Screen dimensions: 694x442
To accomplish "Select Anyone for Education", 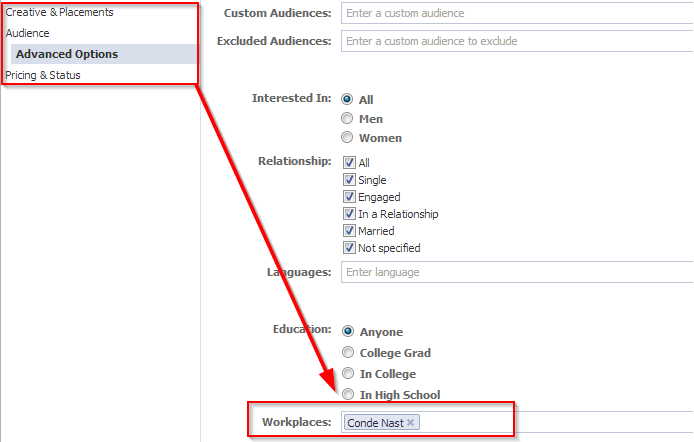I will pos(348,331).
